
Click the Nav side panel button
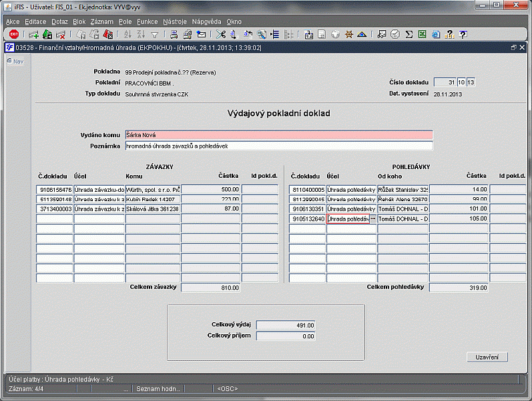15,61
